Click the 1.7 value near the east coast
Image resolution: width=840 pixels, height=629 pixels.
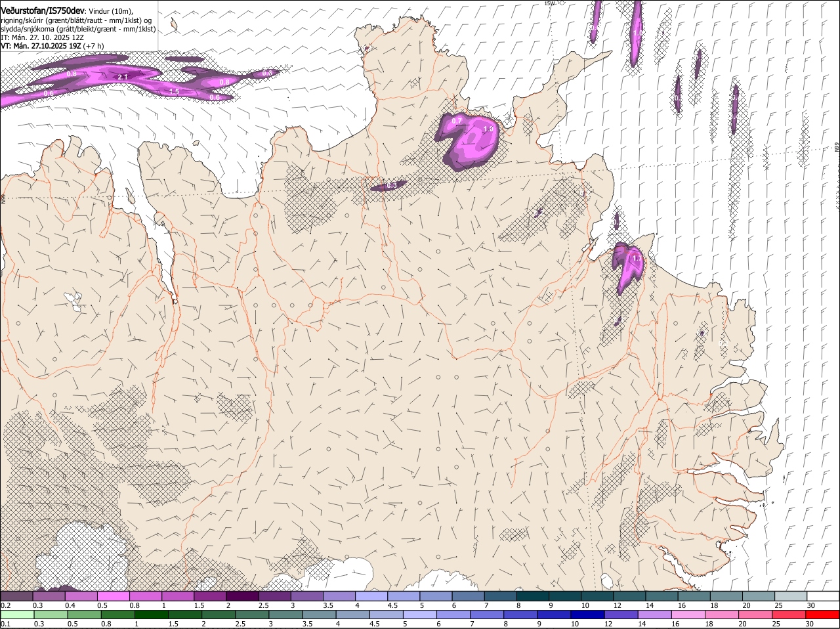[x=637, y=259]
